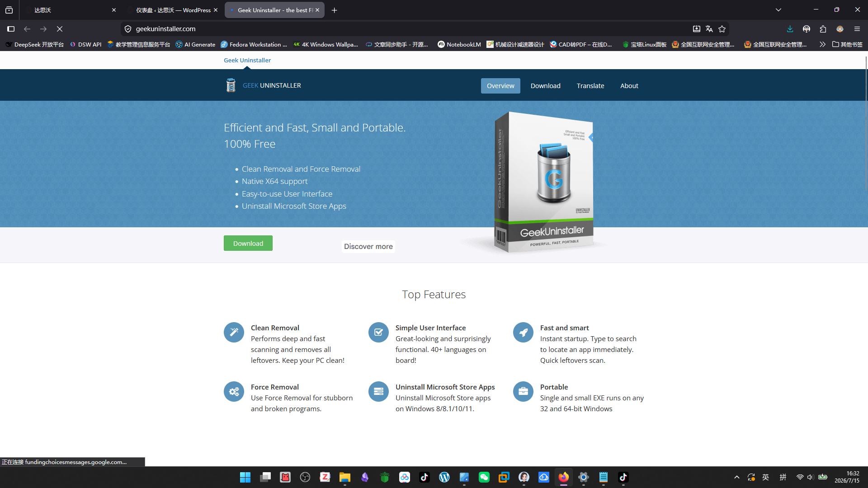This screenshot has width=868, height=488.
Task: Open the WordPress app in the taskbar
Action: click(444, 477)
